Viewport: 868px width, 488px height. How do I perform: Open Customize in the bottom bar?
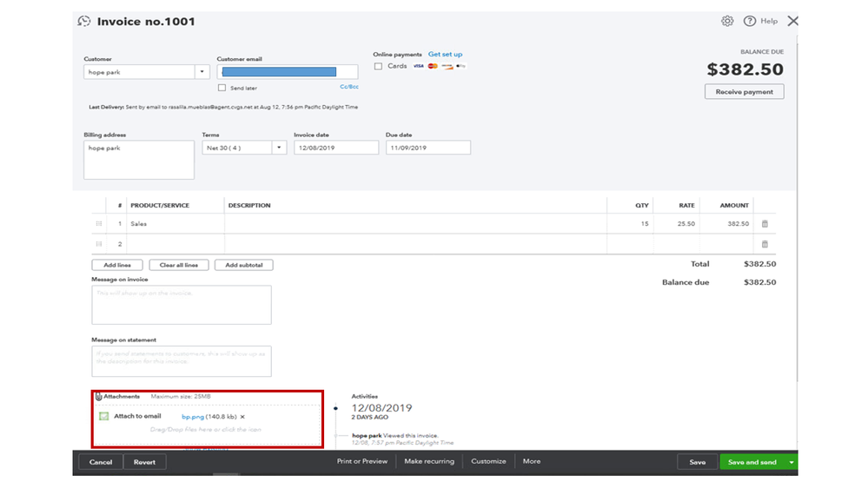tap(488, 461)
